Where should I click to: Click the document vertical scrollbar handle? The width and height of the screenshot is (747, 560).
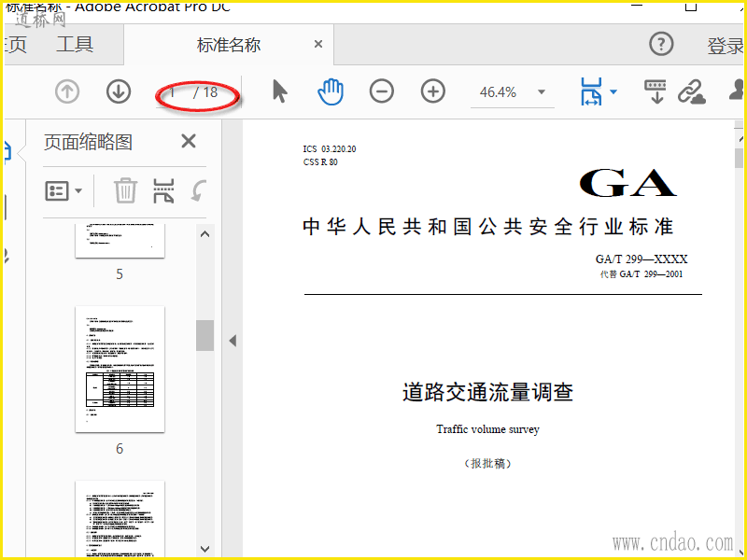tap(739, 158)
